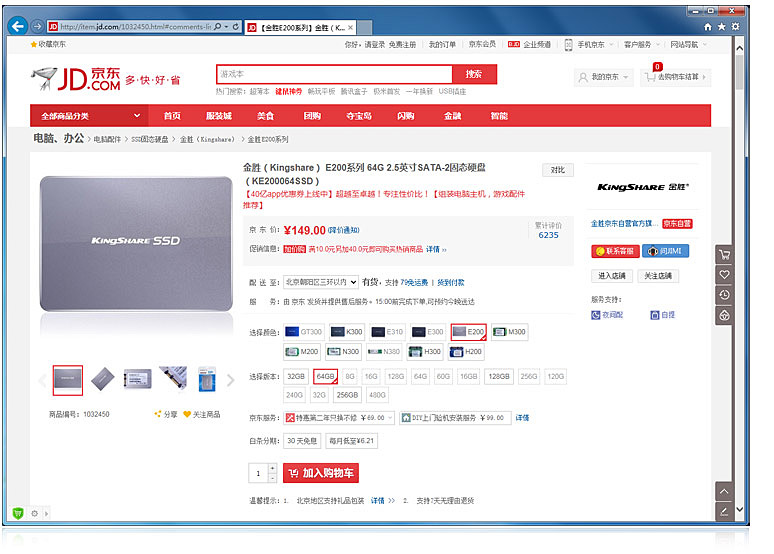Click the JD.COM logo

[76, 79]
